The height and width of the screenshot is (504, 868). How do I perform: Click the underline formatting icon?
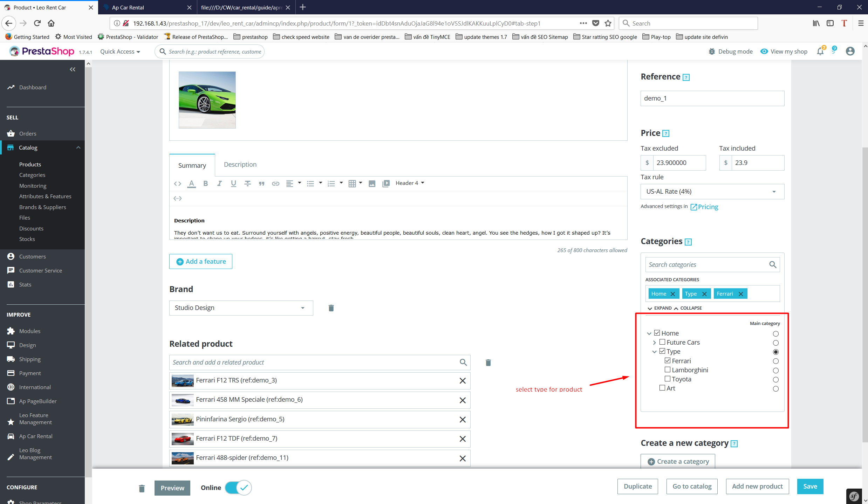(x=233, y=183)
